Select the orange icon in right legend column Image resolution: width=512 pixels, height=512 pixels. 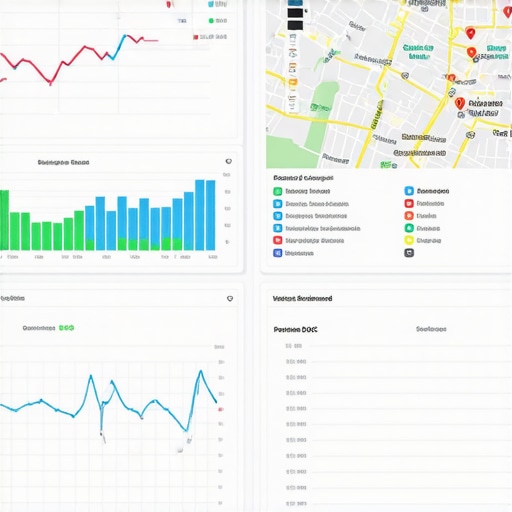[x=409, y=216]
